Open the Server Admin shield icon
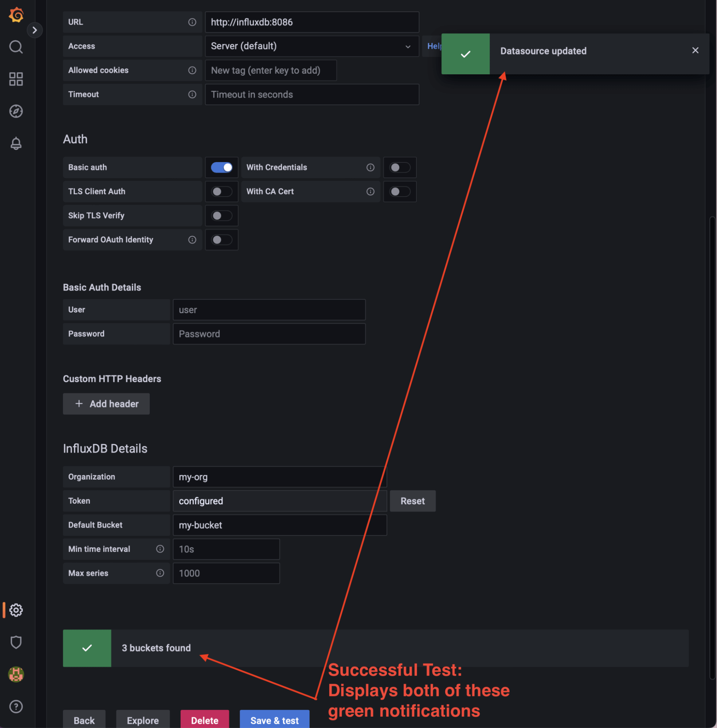This screenshot has height=728, width=717. pos(16,642)
